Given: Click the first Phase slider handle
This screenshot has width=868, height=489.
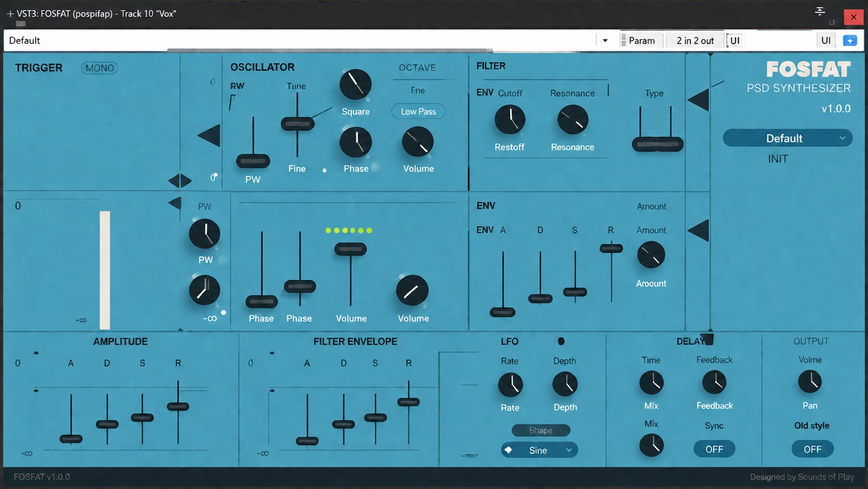Looking at the screenshot, I should (262, 302).
